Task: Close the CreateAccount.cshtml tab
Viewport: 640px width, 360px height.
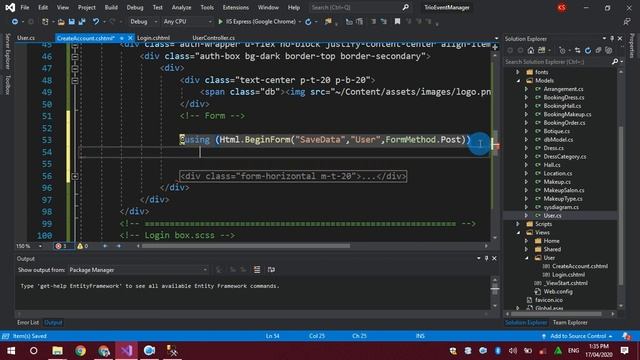Action: point(130,38)
